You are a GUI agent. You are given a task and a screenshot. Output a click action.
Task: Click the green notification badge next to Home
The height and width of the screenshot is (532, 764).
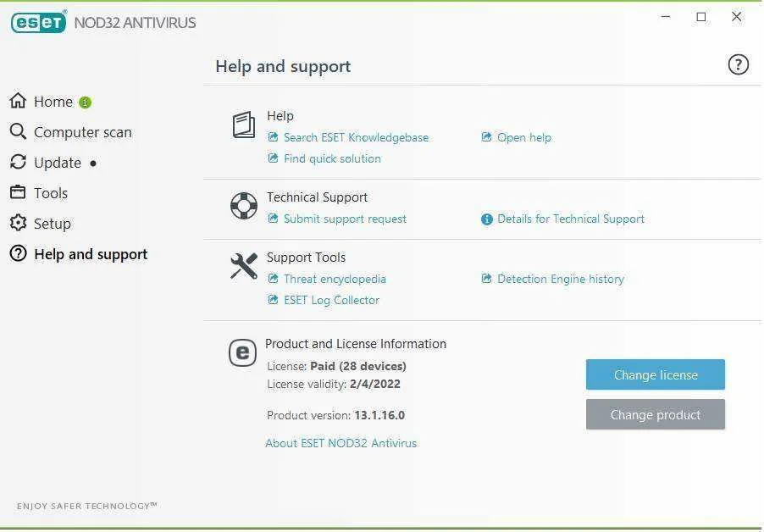86,103
